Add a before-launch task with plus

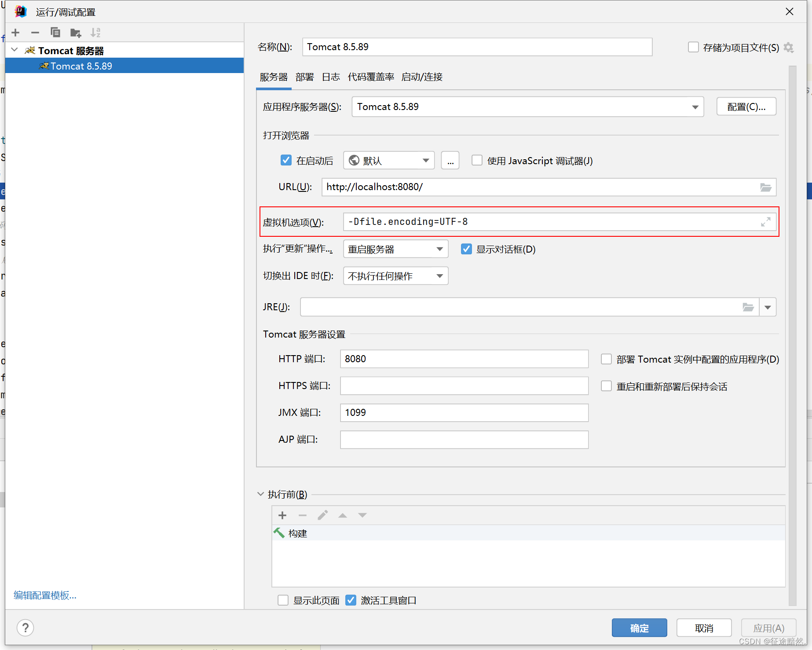point(282,515)
